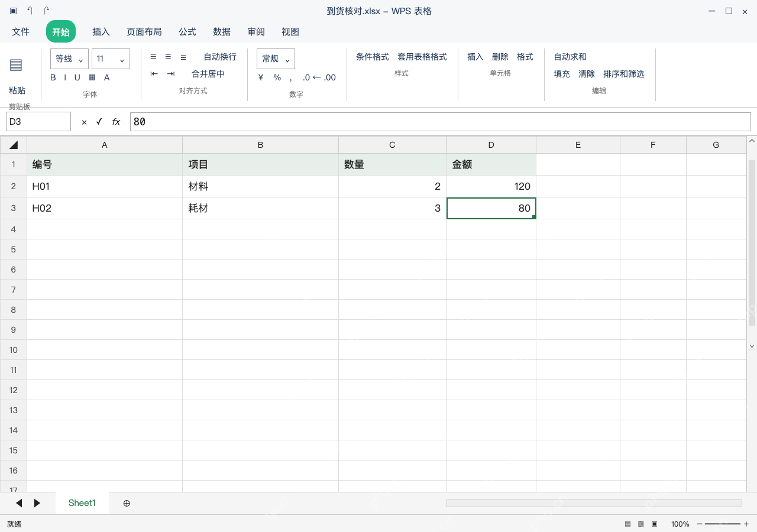Open the 文件 menu
The width and height of the screenshot is (757, 532).
pyautogui.click(x=21, y=32)
